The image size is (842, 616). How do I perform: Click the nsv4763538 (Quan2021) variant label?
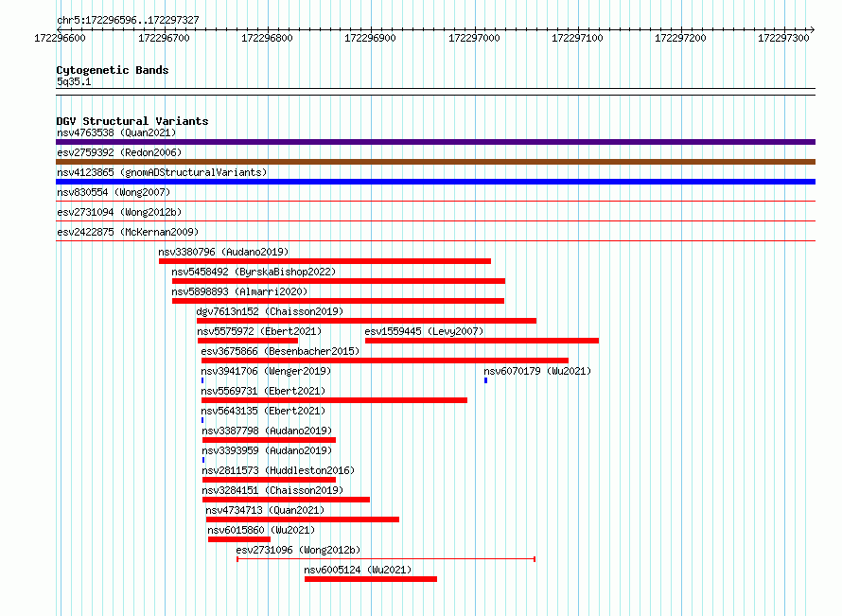click(x=116, y=132)
